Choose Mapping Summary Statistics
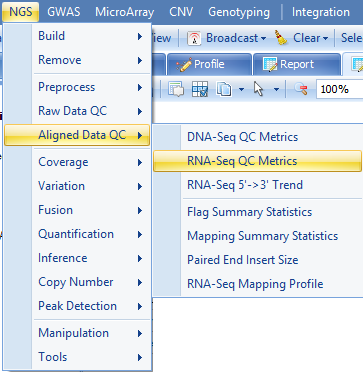 pyautogui.click(x=257, y=236)
